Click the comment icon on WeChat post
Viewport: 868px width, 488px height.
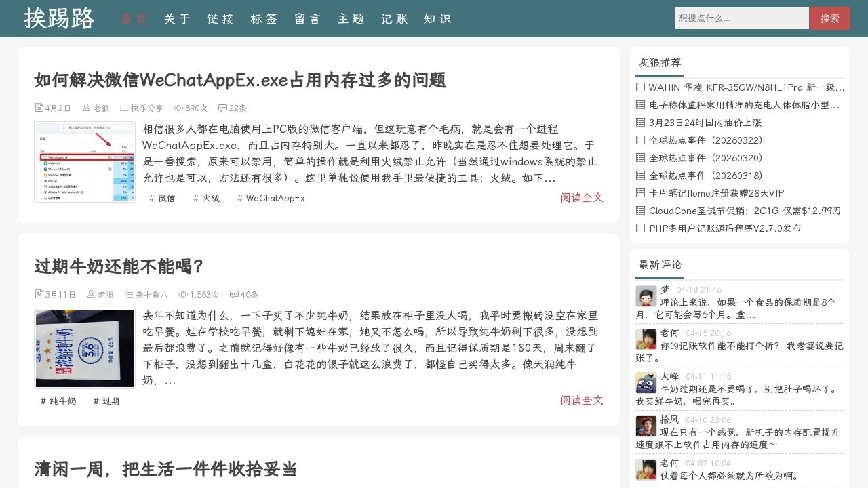pyautogui.click(x=222, y=108)
